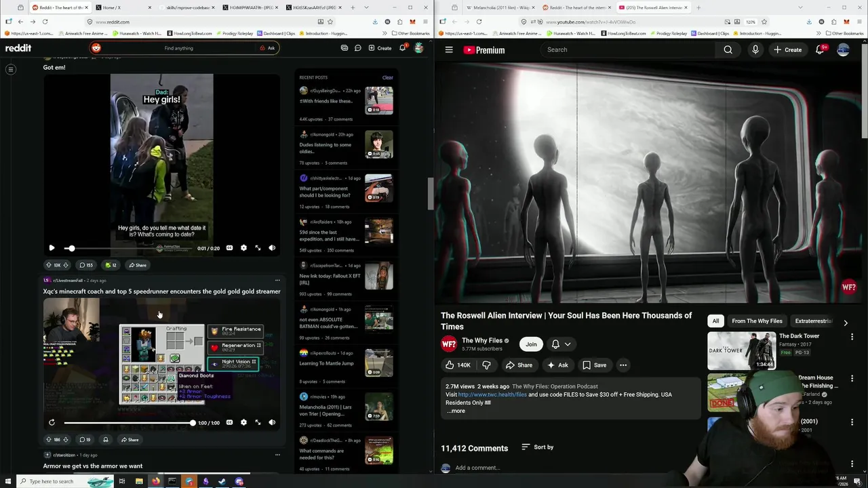This screenshot has width=868, height=488.
Task: Open 'Learning To Mantle Jump' recent post thumbnail
Action: (379, 363)
